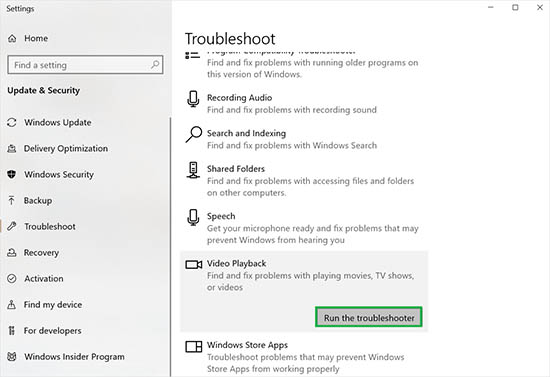Click the Program Compatibility list icon

(x=193, y=55)
